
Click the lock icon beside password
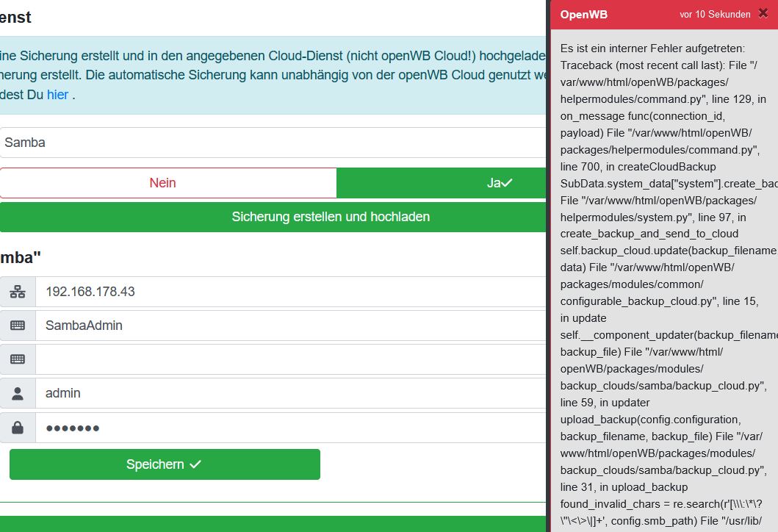(x=18, y=427)
